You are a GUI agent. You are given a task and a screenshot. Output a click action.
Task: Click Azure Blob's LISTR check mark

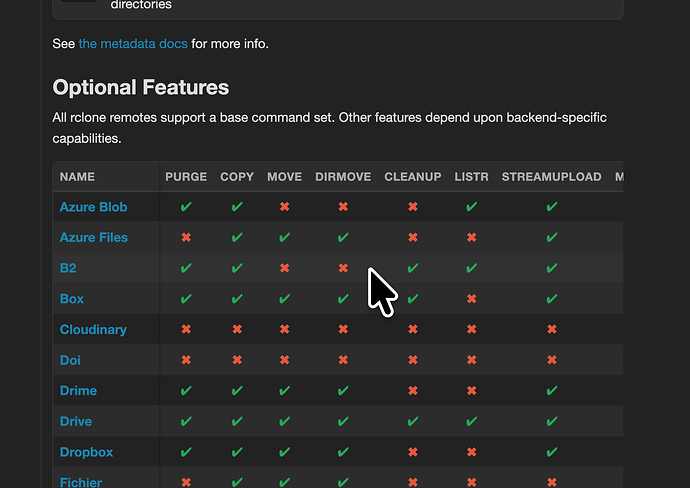pos(472,206)
